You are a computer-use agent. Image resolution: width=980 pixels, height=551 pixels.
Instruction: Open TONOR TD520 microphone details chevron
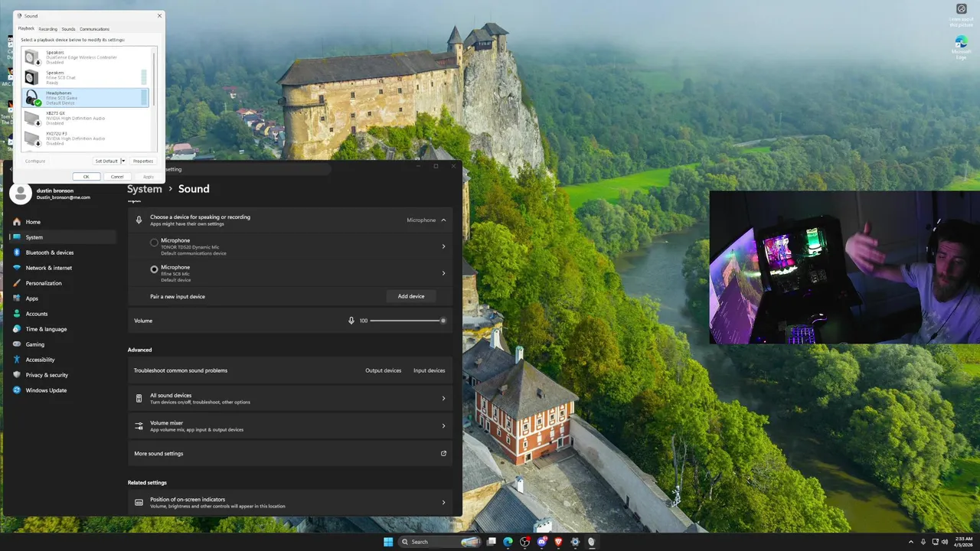point(443,246)
